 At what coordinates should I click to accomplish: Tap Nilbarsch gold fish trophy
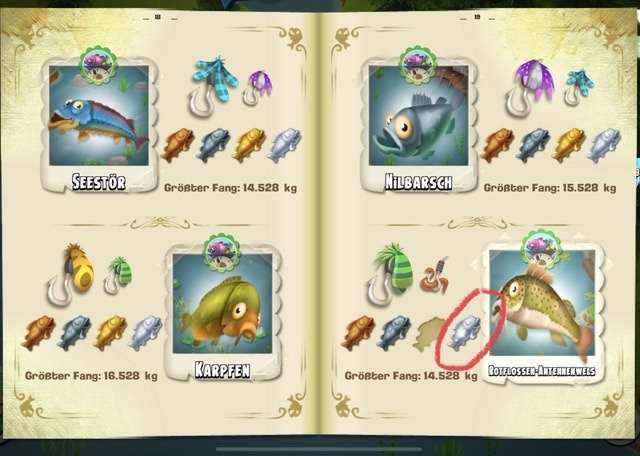point(569,145)
